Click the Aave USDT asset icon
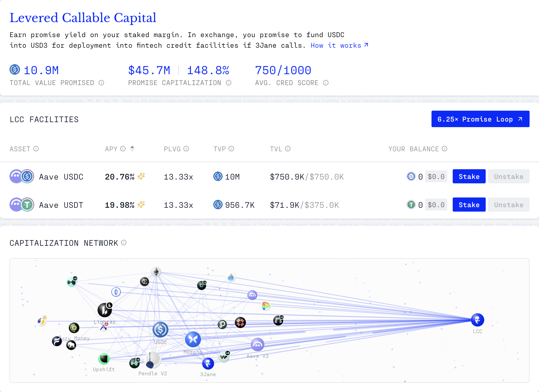Screen dimensions: 539x392 coord(22,205)
